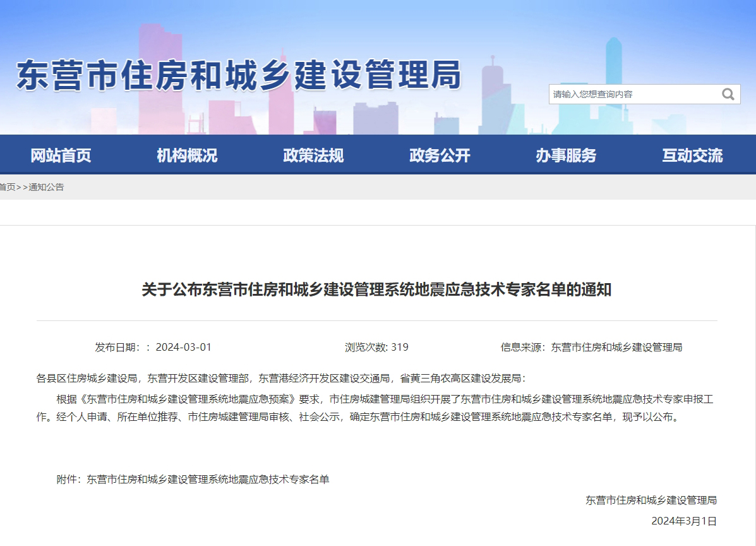Click the 浏览次数 319 view counter
The height and width of the screenshot is (546, 756).
[x=376, y=347]
